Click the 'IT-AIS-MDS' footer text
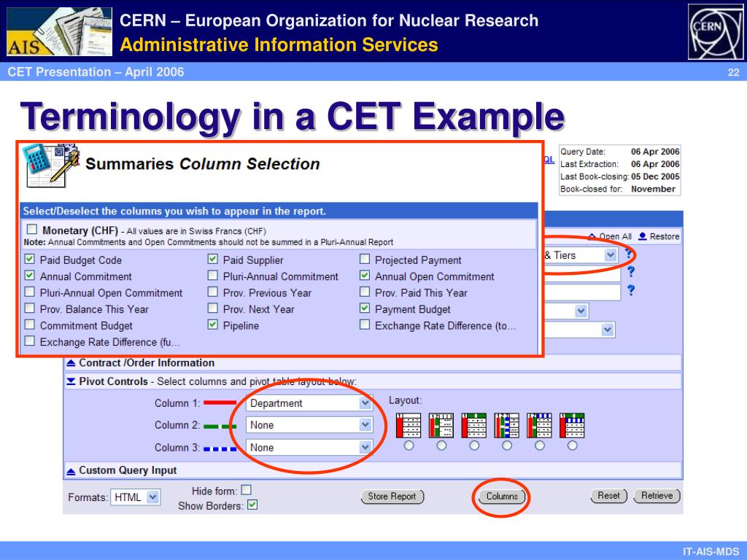 [x=711, y=551]
